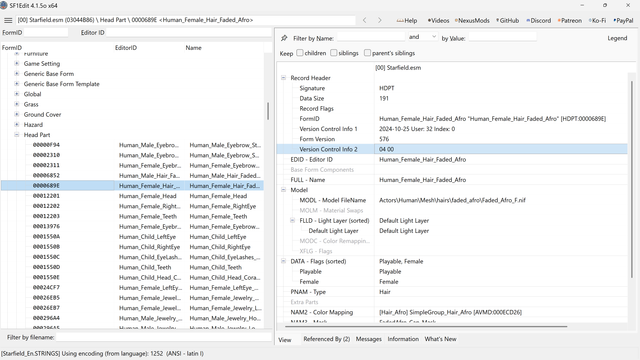Focus the FormID search field

[x=46, y=32]
